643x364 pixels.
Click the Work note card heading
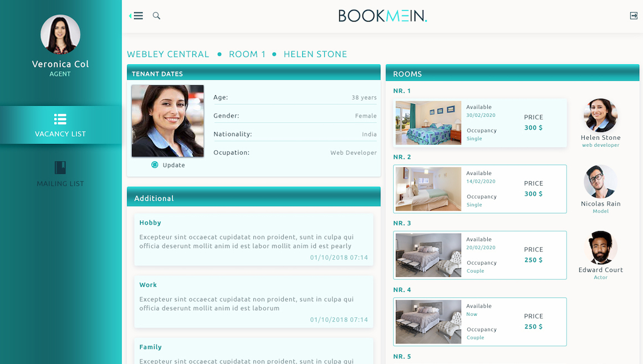148,285
